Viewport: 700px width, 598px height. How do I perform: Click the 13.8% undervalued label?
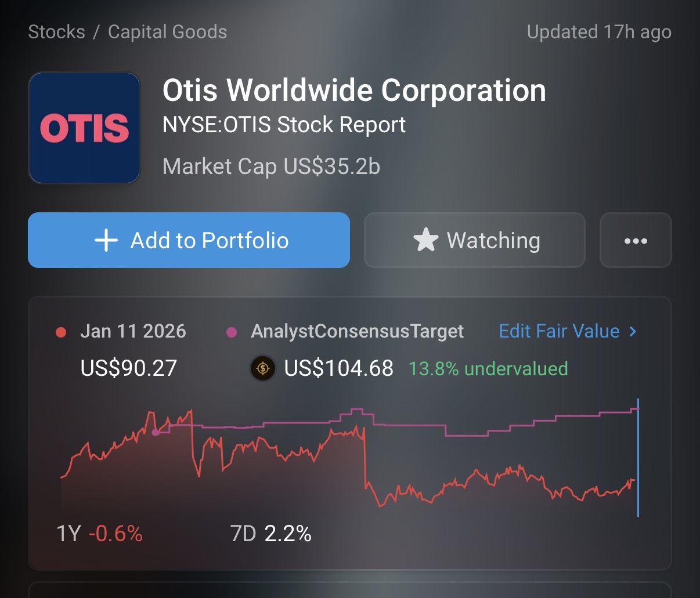point(488,368)
